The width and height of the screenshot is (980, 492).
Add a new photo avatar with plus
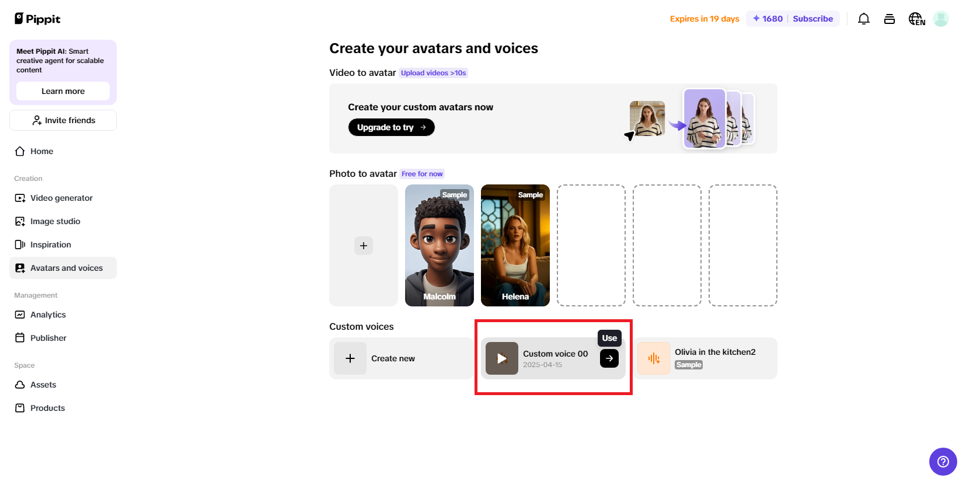(364, 246)
